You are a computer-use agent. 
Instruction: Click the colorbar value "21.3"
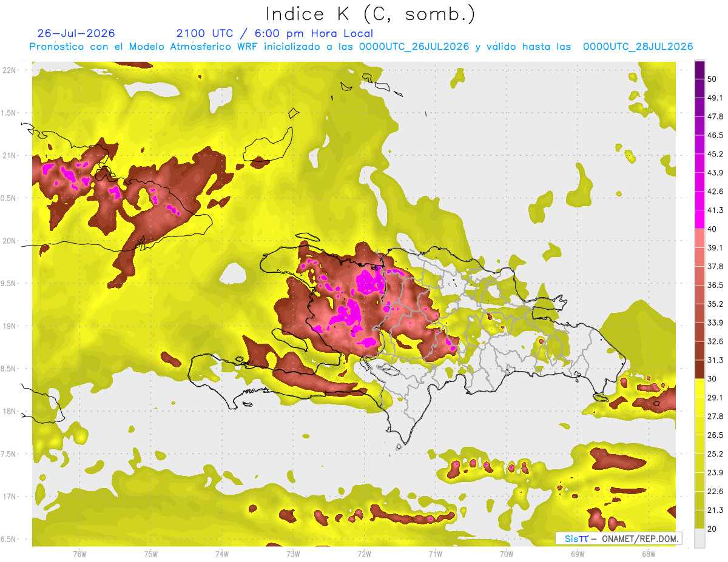715,510
